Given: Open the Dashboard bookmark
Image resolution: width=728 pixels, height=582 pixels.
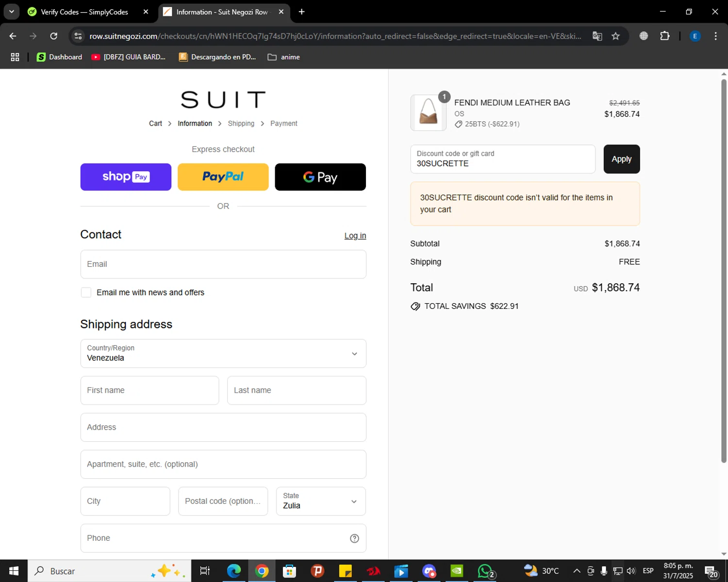Looking at the screenshot, I should coord(60,57).
